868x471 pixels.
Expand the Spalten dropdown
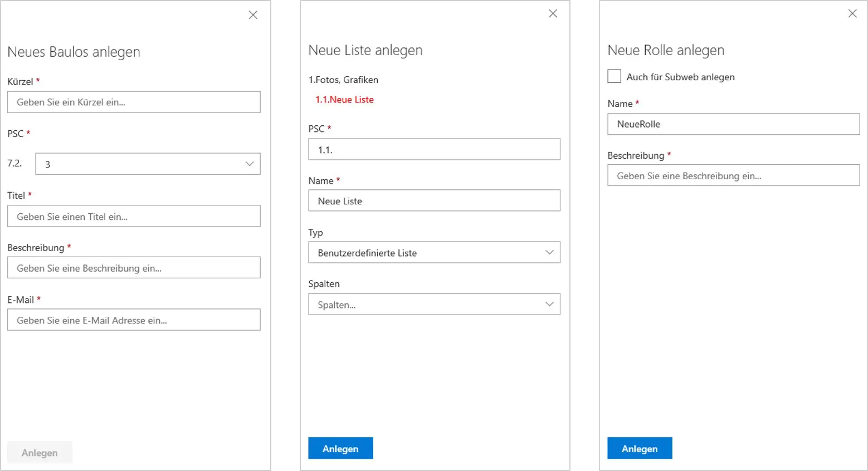tap(434, 304)
